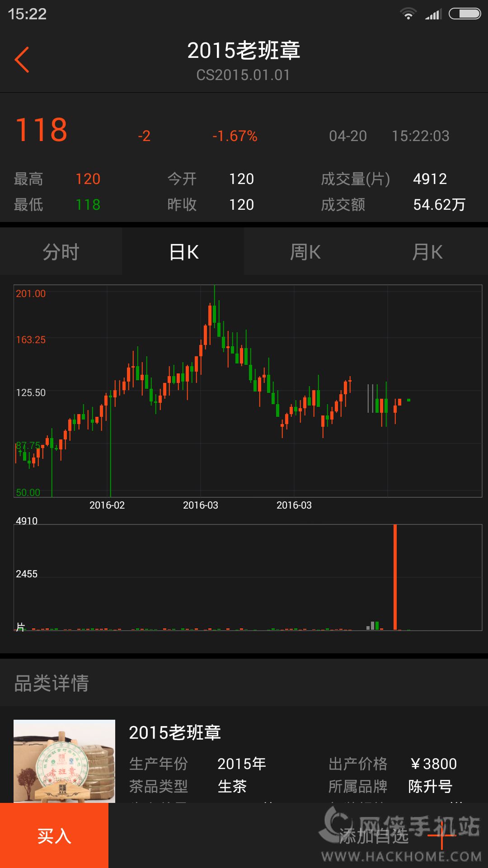Open the 老班章 tea cake thumbnail
This screenshot has width=488, height=868.
[64, 761]
